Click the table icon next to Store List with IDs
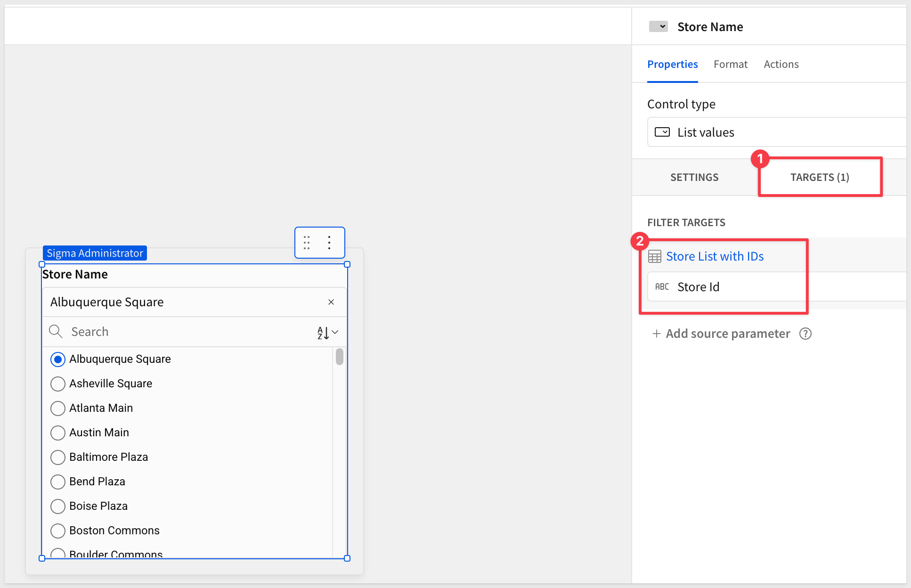Image resolution: width=911 pixels, height=588 pixels. click(x=655, y=256)
